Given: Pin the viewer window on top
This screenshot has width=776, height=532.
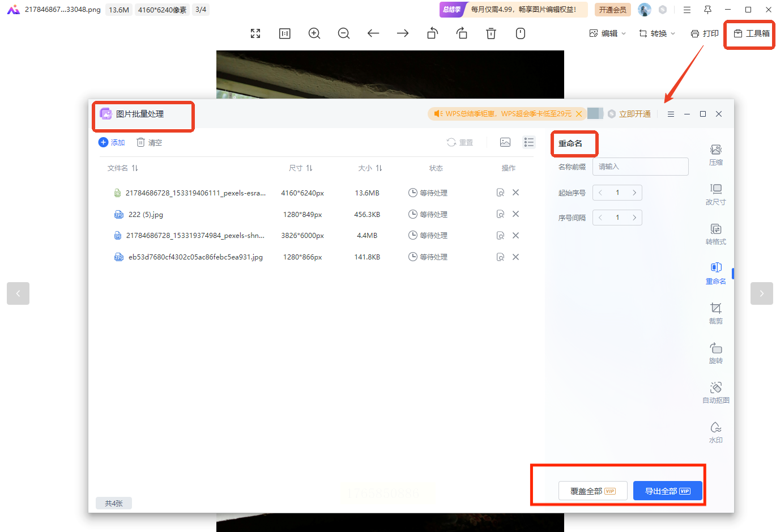Looking at the screenshot, I should [707, 10].
